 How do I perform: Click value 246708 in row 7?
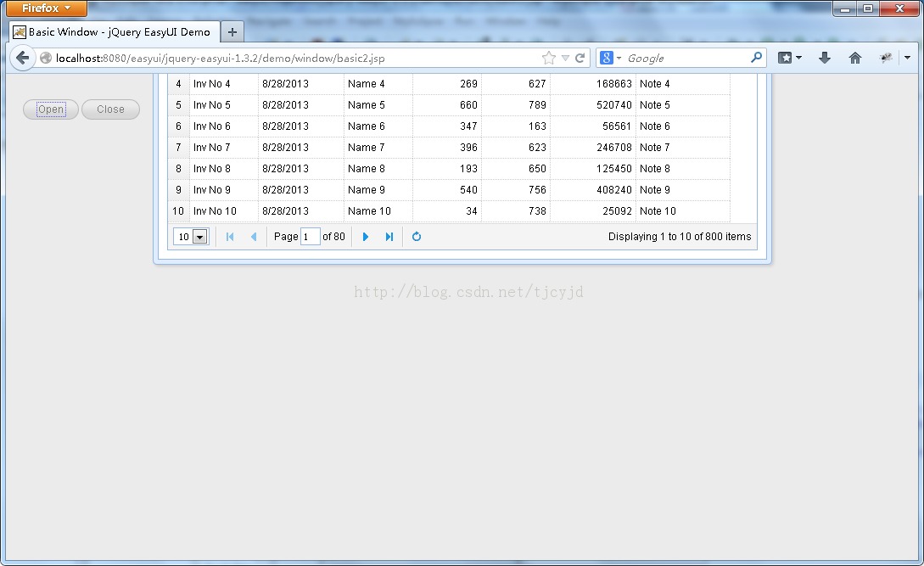click(614, 148)
